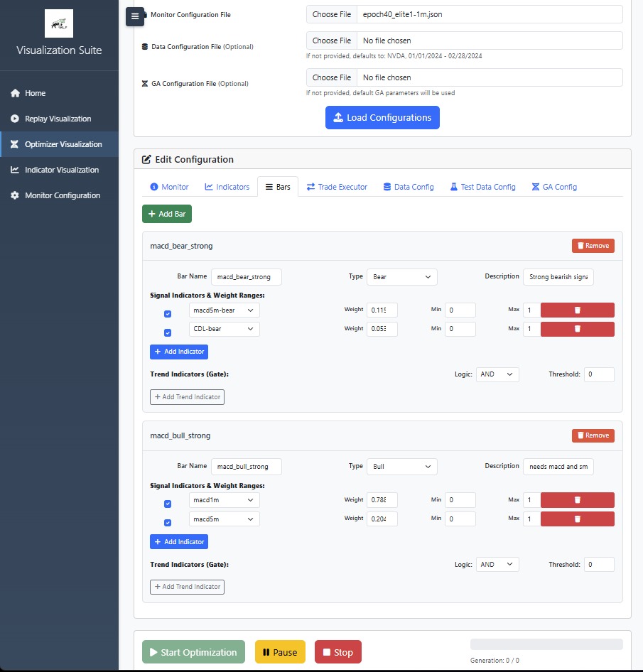
Task: Click the red Stop button
Action: pyautogui.click(x=337, y=652)
